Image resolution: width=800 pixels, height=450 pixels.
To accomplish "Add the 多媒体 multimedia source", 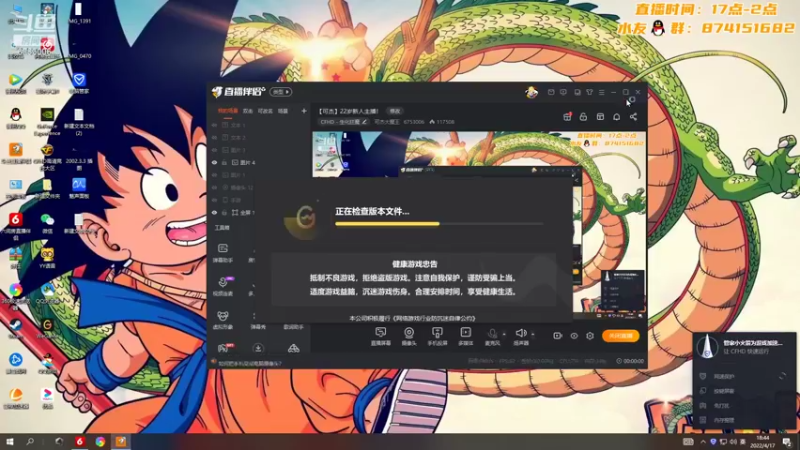I will tap(465, 337).
